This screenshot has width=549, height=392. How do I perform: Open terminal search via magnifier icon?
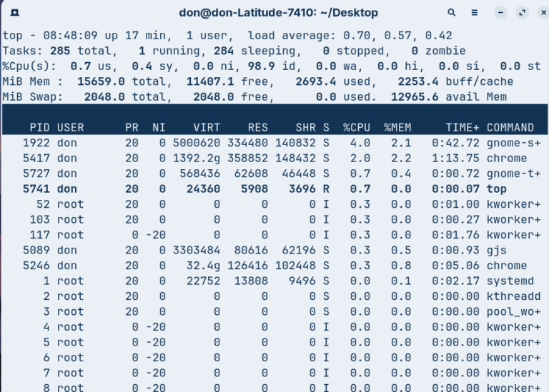[452, 13]
